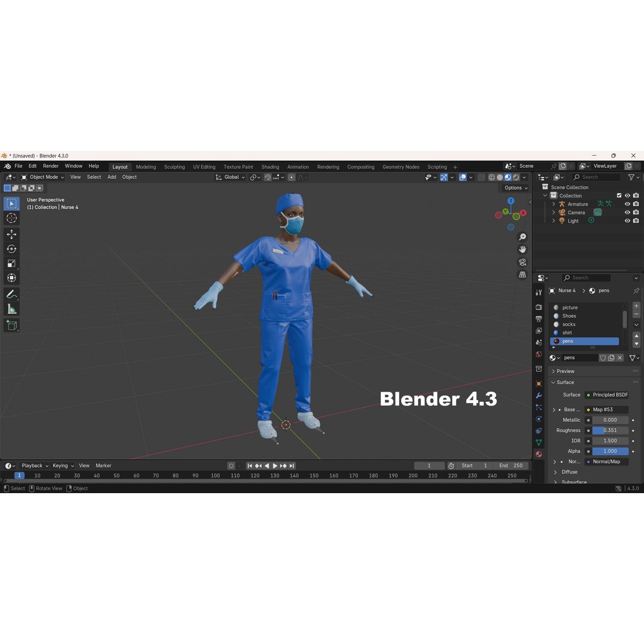Viewport: 644px width, 644px height.
Task: Switch to rendered viewport shading
Action: [x=516, y=177]
